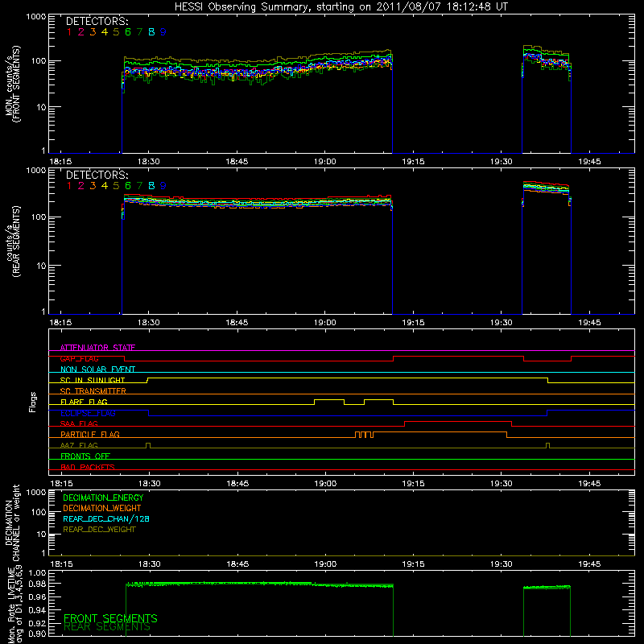Click the 100 y-axis label of rear-segments panel
The width and height of the screenshot is (644, 644).
(39, 217)
